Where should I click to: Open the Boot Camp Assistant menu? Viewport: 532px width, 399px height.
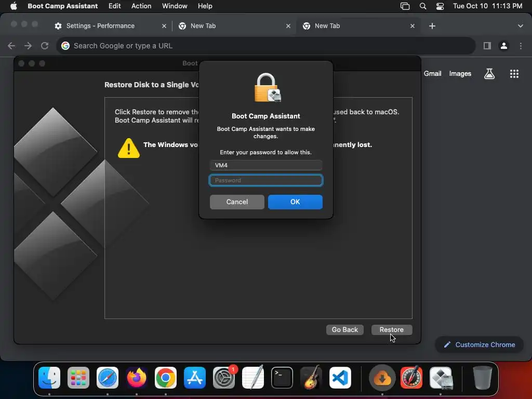point(63,6)
